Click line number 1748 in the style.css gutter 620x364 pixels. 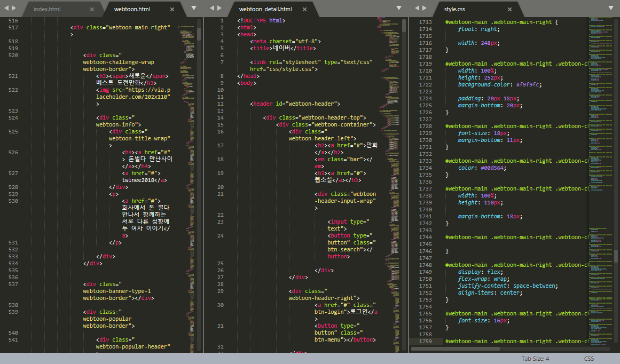(x=425, y=265)
